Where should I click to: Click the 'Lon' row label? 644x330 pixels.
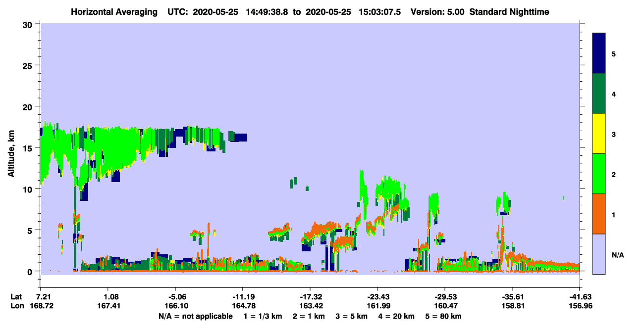click(x=17, y=306)
